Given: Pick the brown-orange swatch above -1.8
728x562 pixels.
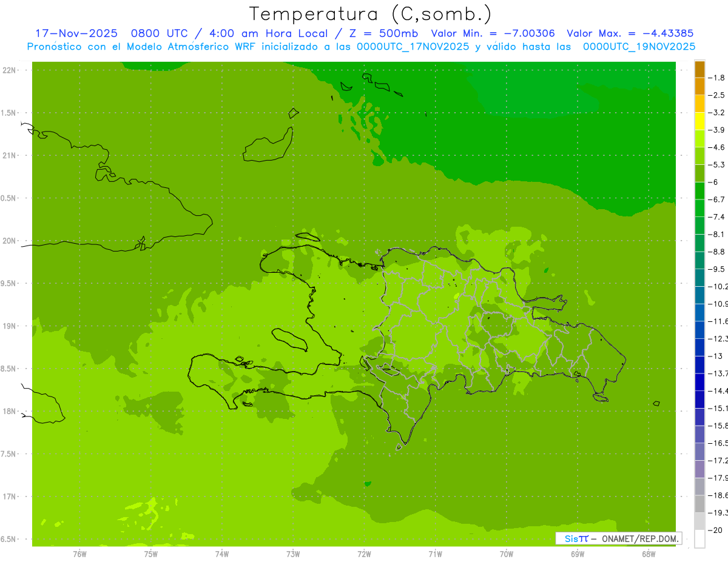Looking at the screenshot, I should 700,69.
